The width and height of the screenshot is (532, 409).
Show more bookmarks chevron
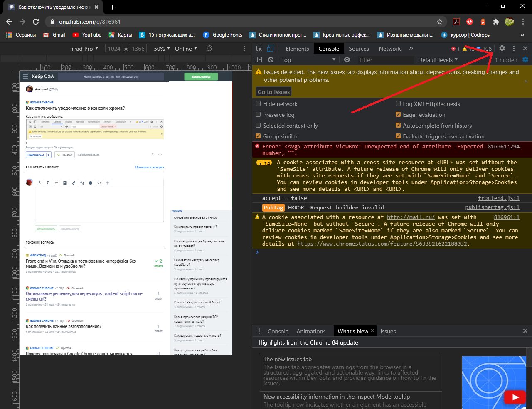point(522,35)
